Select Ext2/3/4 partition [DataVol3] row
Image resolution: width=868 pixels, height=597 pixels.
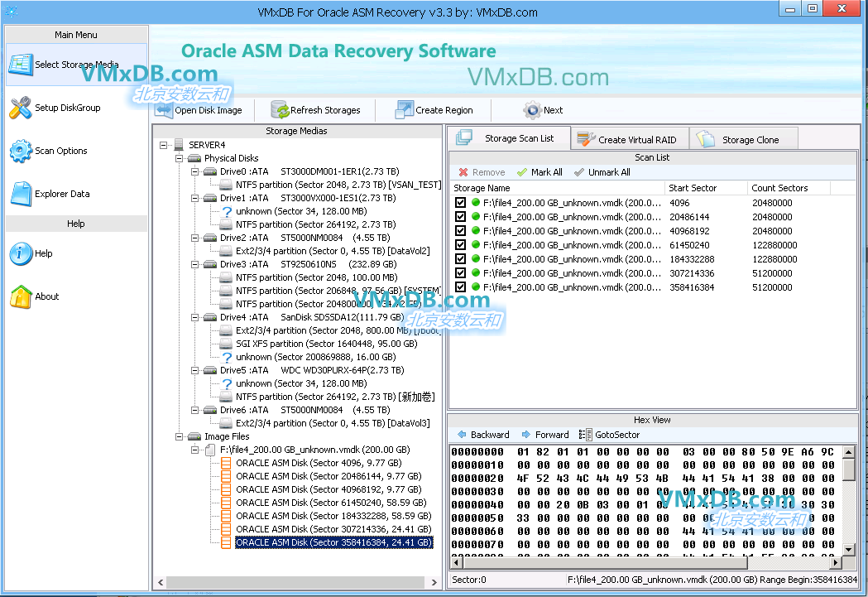333,423
